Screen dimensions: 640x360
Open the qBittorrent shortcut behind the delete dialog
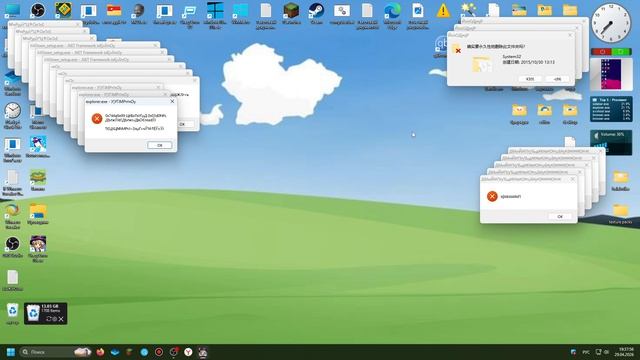coord(440,44)
